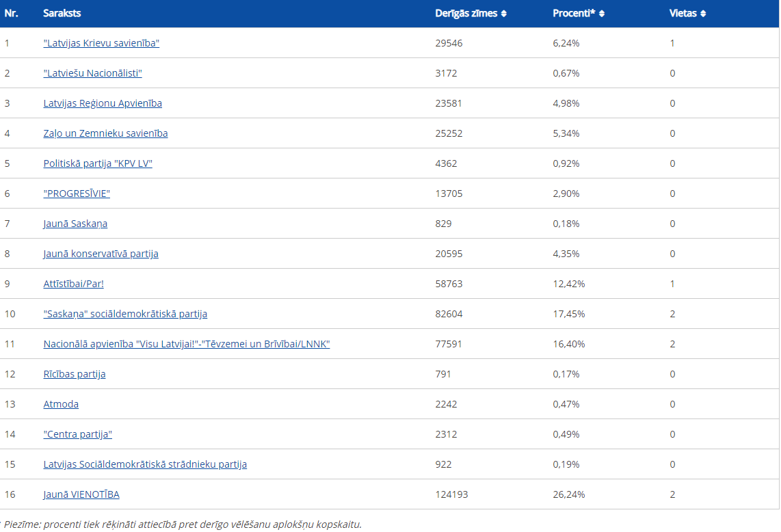Click Politiskā partija "KPV LV" link
Image resolution: width=781 pixels, height=532 pixels.
pos(98,163)
